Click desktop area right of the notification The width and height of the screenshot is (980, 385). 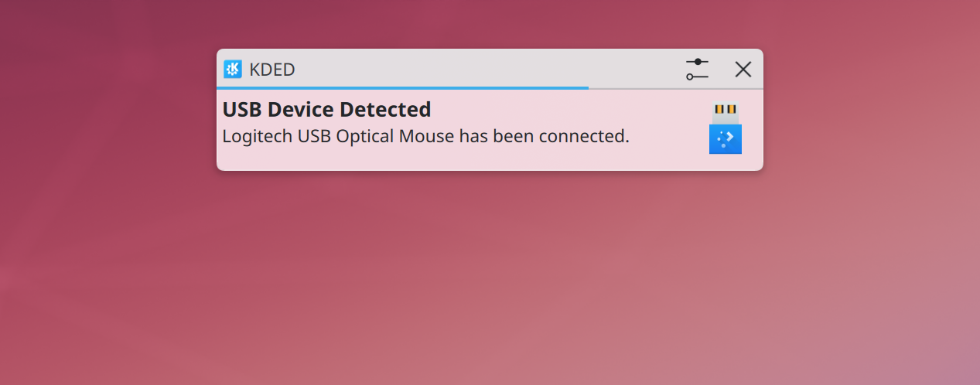point(866,116)
